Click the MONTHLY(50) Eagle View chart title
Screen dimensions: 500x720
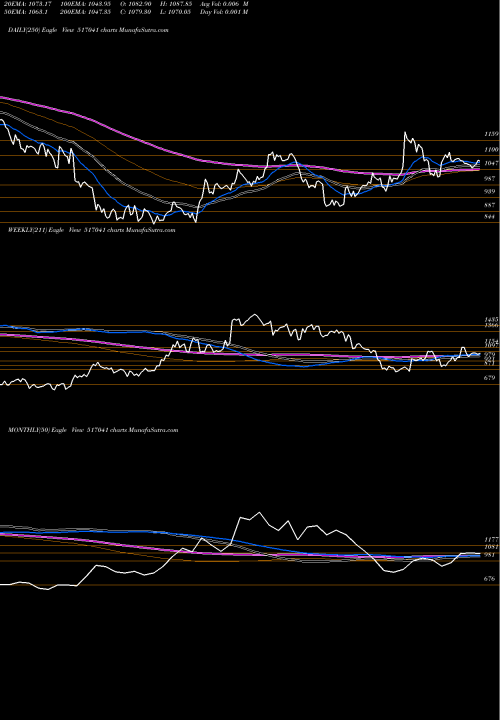[x=93, y=430]
